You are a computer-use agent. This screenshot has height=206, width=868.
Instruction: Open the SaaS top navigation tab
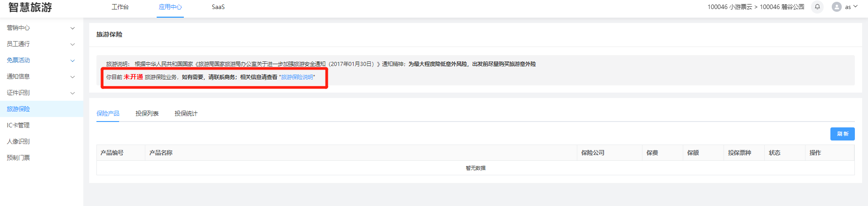[218, 7]
